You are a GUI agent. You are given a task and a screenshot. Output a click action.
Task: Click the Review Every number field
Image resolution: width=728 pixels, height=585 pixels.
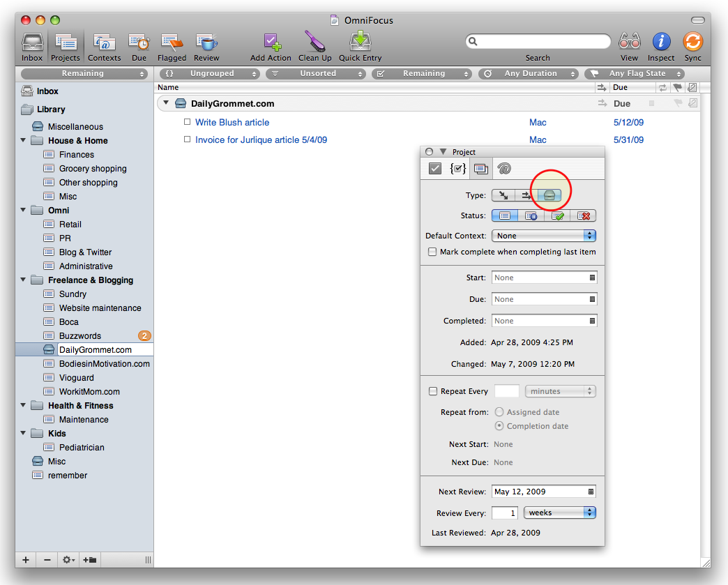pyautogui.click(x=505, y=513)
